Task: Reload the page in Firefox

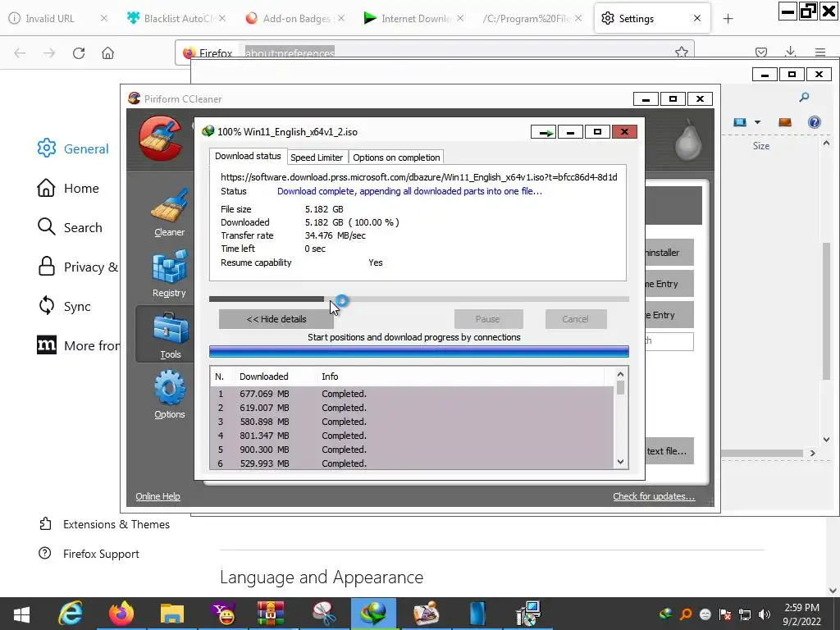Action: click(79, 53)
